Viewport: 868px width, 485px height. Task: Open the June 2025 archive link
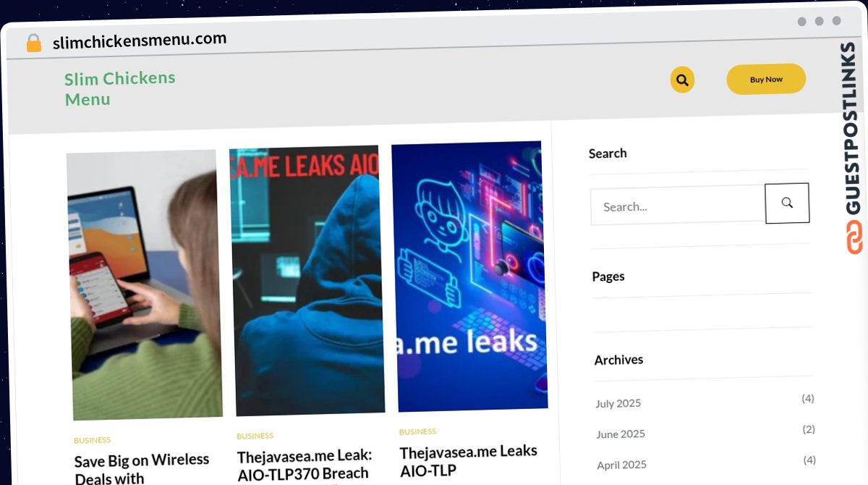620,434
